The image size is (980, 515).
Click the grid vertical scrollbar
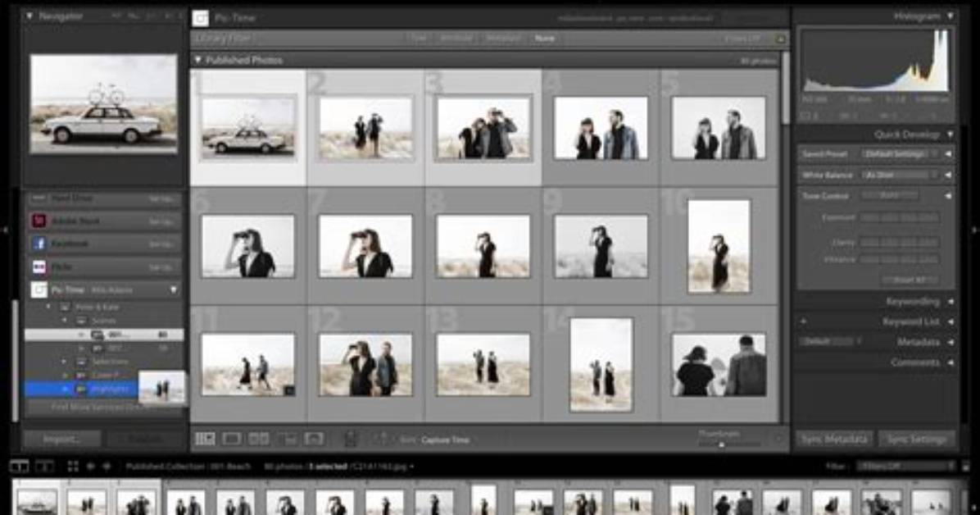(786, 88)
